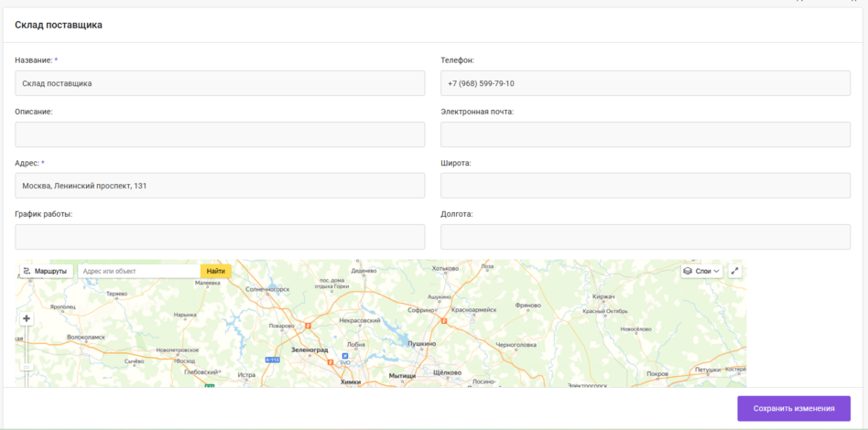Click the map zoom in plus button
Viewport: 868px width, 430px height.
27,318
